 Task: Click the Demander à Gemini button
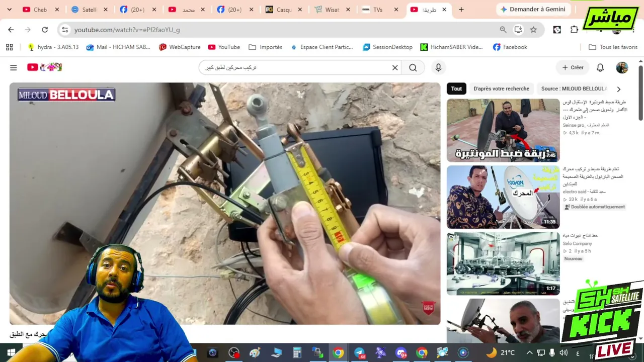533,10
